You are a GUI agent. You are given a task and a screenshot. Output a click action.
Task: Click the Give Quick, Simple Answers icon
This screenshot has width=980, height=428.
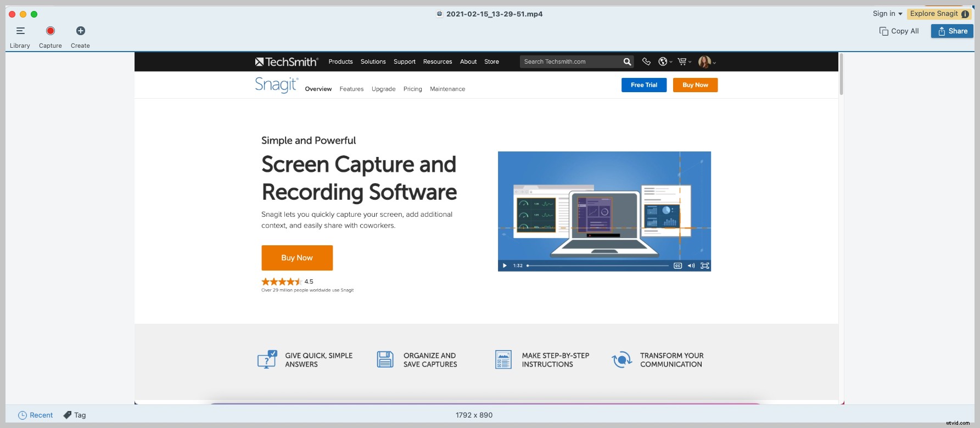pyautogui.click(x=267, y=359)
